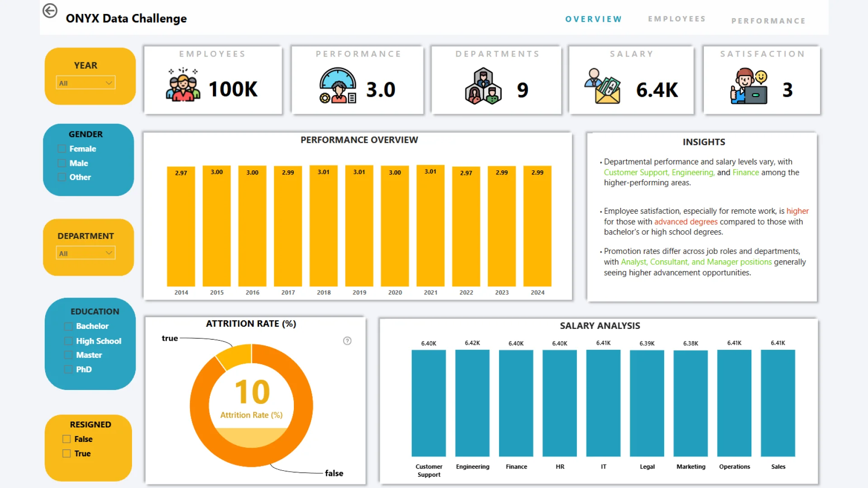Select the Marketing salary bar
This screenshot has width=868, height=488.
(x=691, y=404)
